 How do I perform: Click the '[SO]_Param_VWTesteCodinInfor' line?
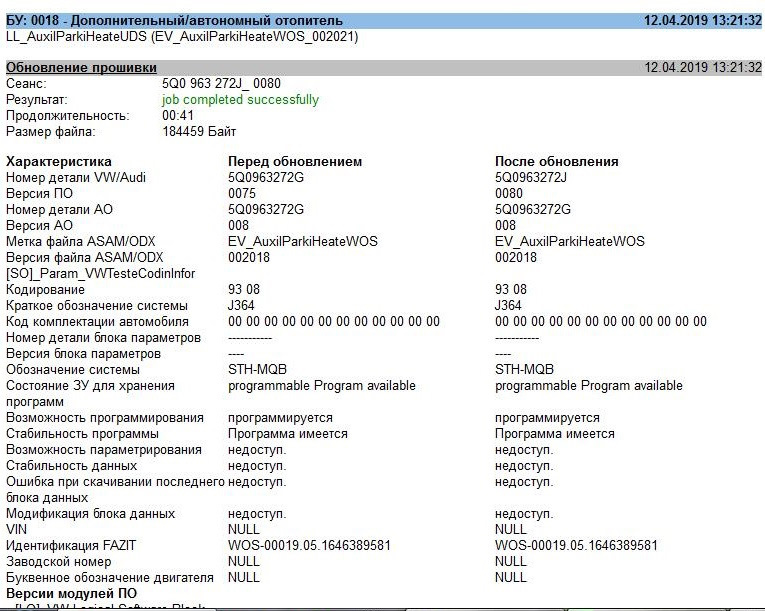tap(101, 274)
